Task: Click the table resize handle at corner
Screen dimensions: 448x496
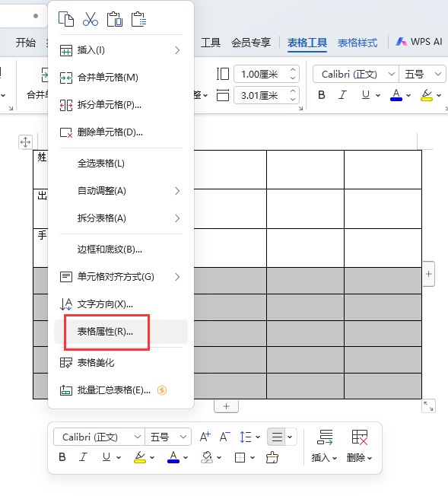Action: click(429, 406)
